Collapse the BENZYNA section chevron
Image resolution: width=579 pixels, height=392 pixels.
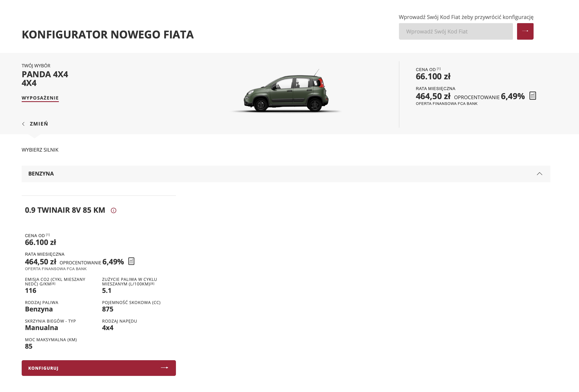[539, 174]
